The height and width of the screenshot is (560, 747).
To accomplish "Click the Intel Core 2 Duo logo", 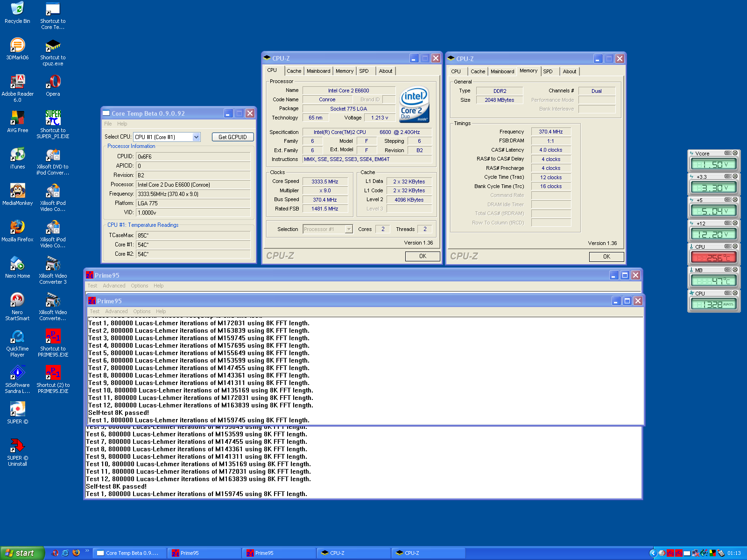I will 414,104.
